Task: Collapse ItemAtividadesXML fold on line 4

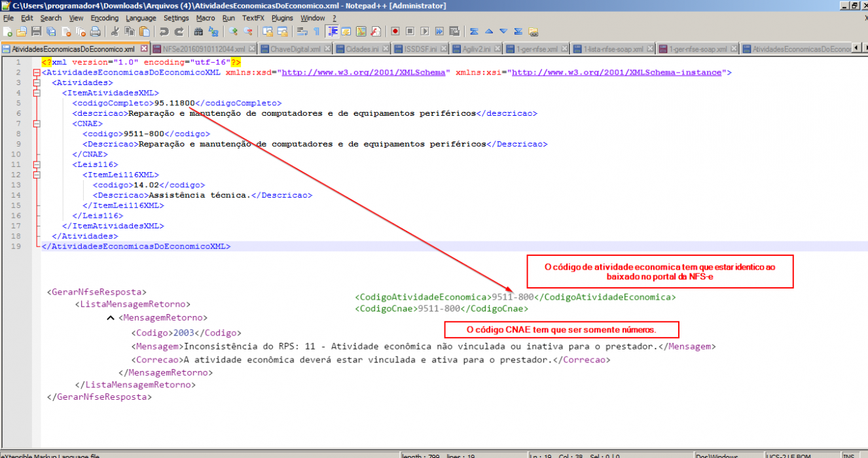Action: pos(36,93)
